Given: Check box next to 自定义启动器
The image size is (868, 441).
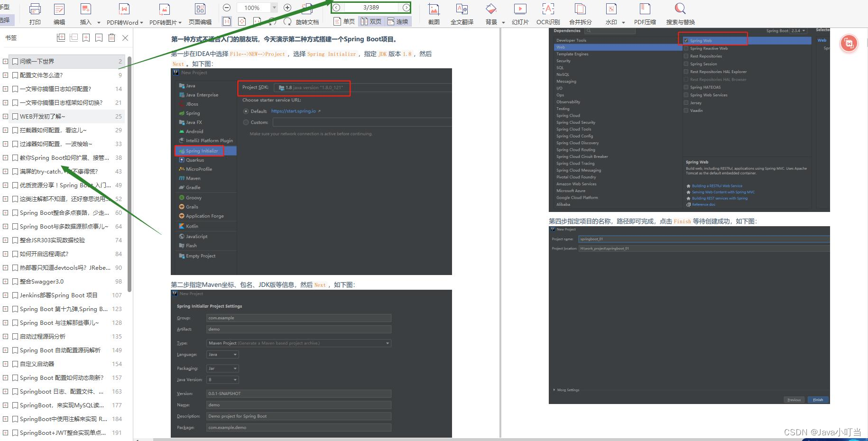Looking at the screenshot, I should (16, 364).
